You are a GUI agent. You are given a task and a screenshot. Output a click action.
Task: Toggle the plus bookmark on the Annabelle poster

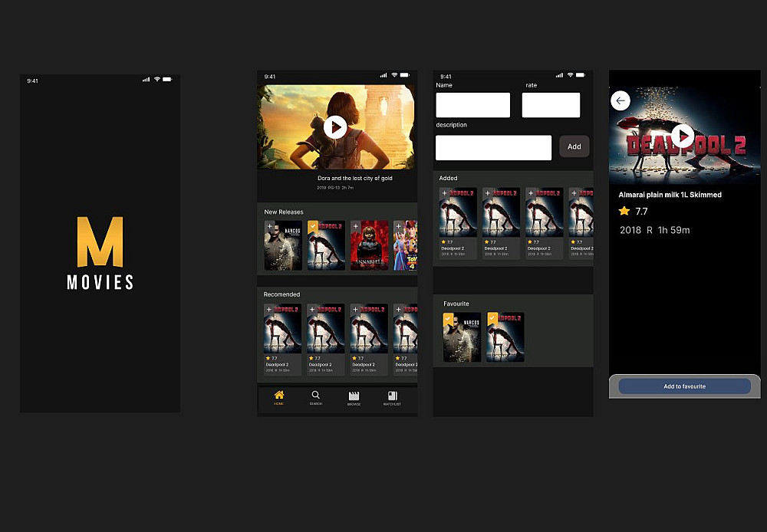(356, 226)
